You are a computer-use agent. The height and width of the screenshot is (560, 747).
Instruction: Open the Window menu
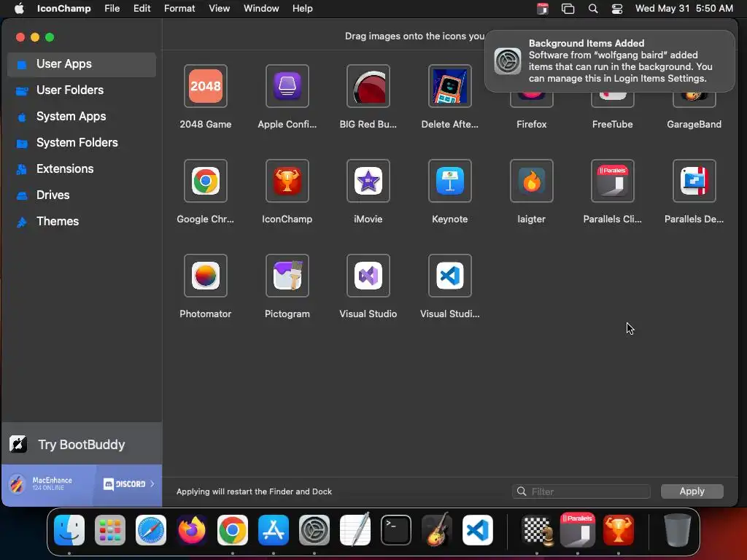pyautogui.click(x=261, y=9)
